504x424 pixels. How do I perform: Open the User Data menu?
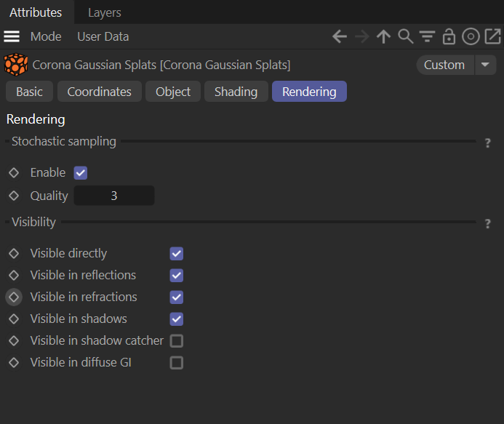[x=103, y=36]
